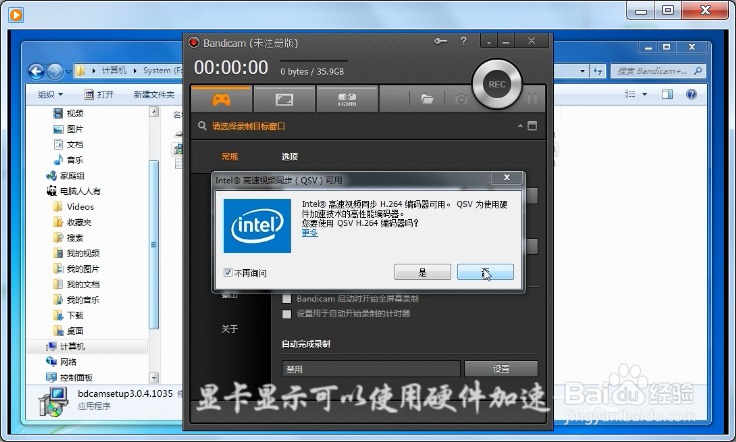Click the search Bandicam box in Explorer
This screenshot has width=736, height=442.
(x=658, y=71)
